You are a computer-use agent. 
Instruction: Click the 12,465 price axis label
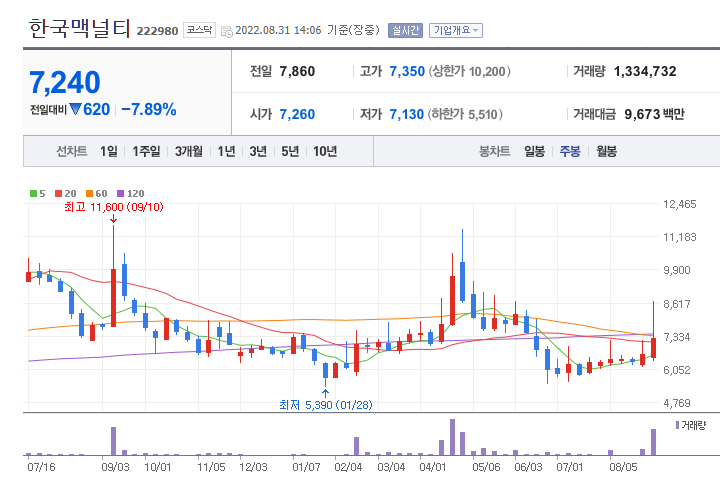[x=680, y=204]
